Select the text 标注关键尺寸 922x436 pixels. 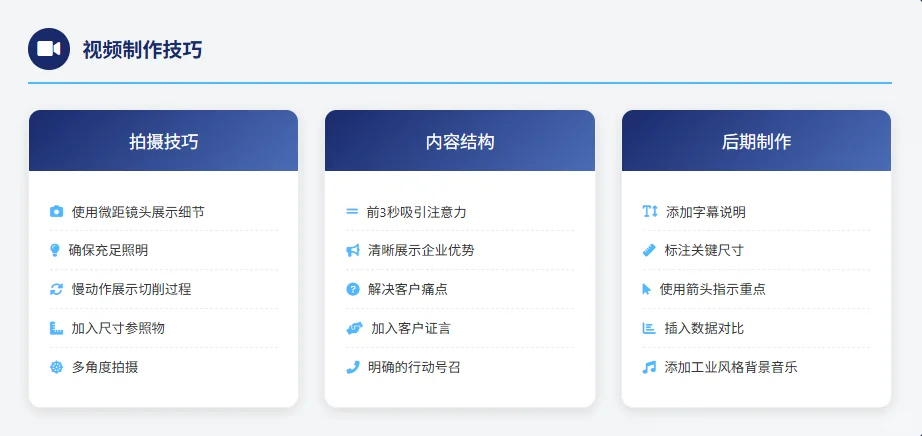tap(704, 251)
